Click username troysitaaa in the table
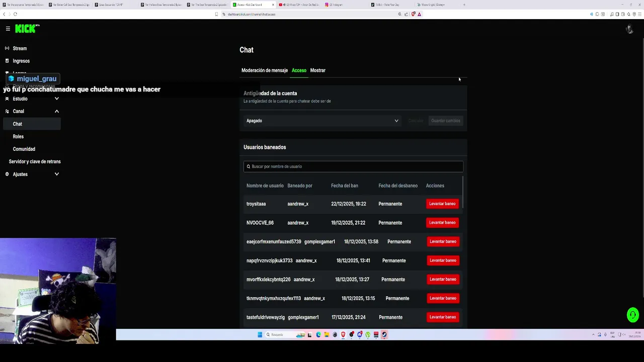The width and height of the screenshot is (644, 362). coord(256,204)
